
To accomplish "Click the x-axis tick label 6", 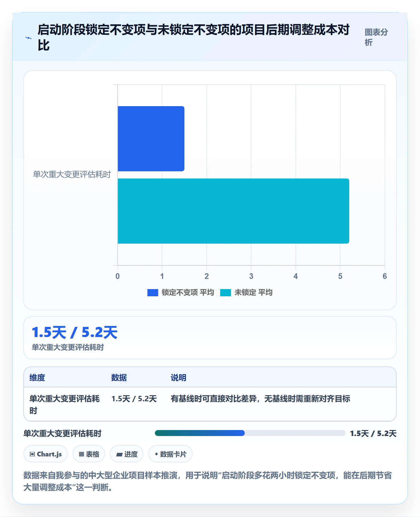I will [385, 276].
